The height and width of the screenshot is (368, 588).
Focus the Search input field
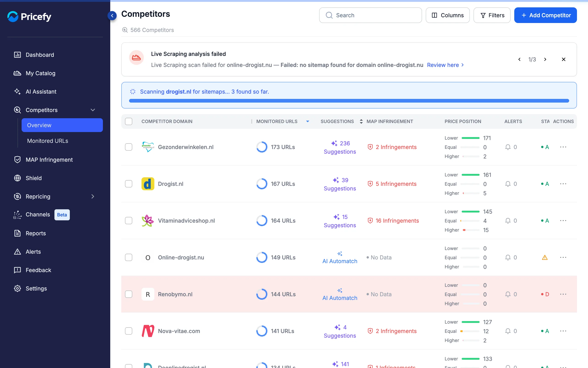(x=370, y=15)
